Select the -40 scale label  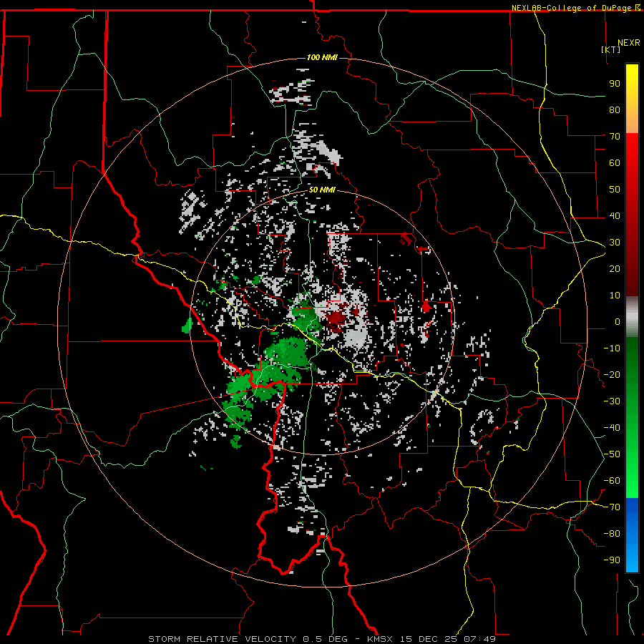[x=612, y=428]
